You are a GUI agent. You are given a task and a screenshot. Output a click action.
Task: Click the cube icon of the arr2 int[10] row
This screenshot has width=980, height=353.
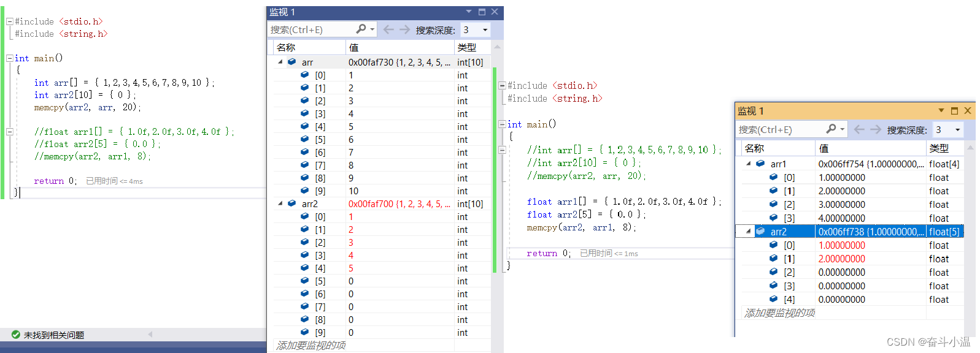click(292, 203)
